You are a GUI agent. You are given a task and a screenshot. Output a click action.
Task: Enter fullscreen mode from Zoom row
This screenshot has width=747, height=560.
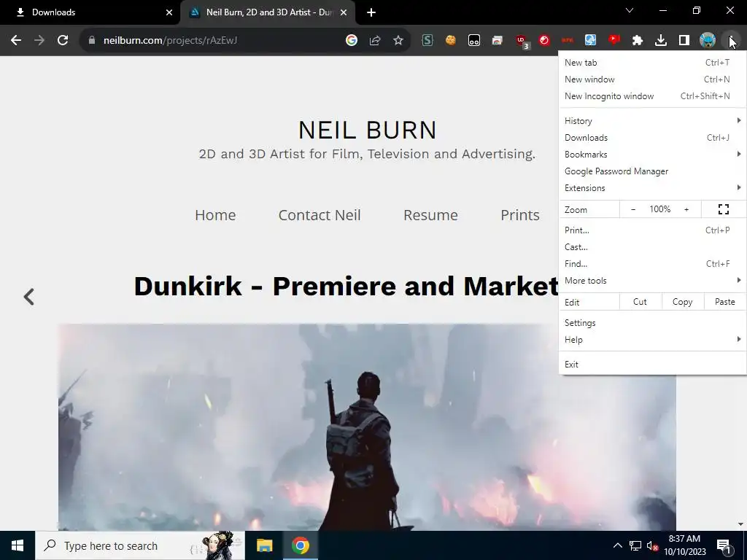coord(724,209)
